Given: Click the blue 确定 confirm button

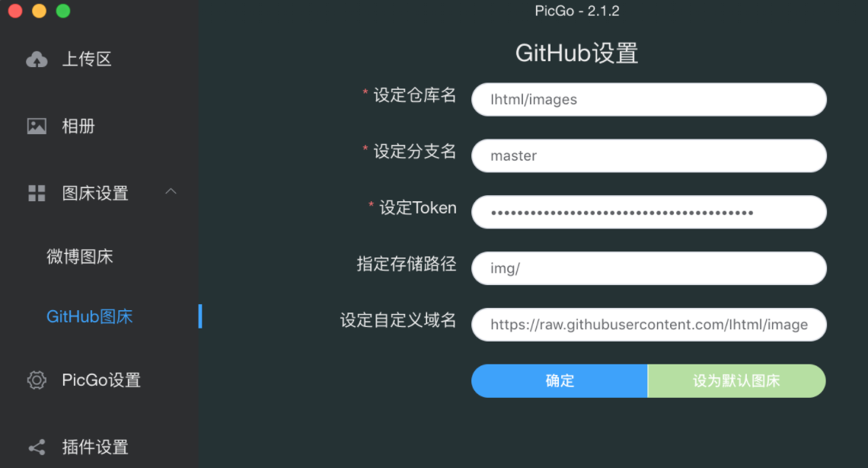Looking at the screenshot, I should click(x=560, y=381).
